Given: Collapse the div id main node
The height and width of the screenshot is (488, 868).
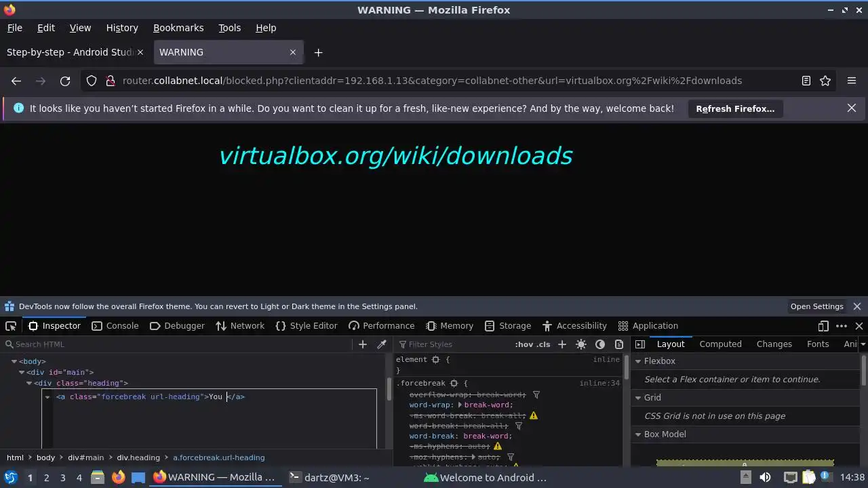Looking at the screenshot, I should pos(22,373).
